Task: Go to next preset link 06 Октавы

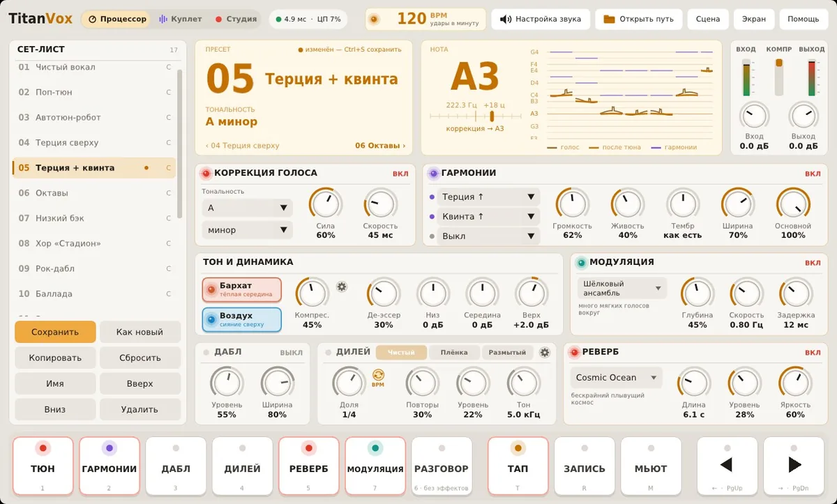Action: pos(380,146)
